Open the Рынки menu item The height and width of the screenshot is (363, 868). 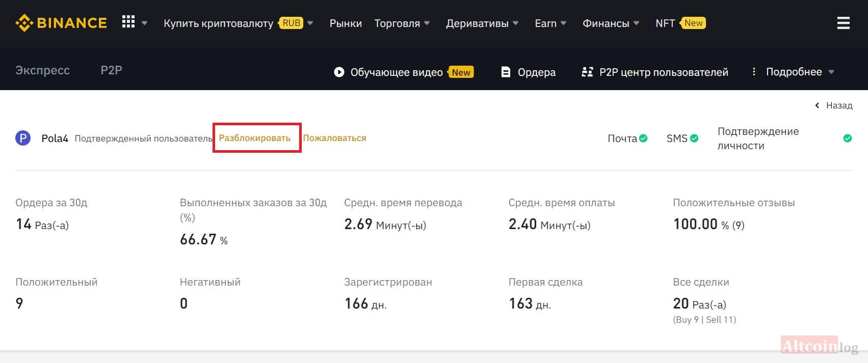pyautogui.click(x=346, y=23)
